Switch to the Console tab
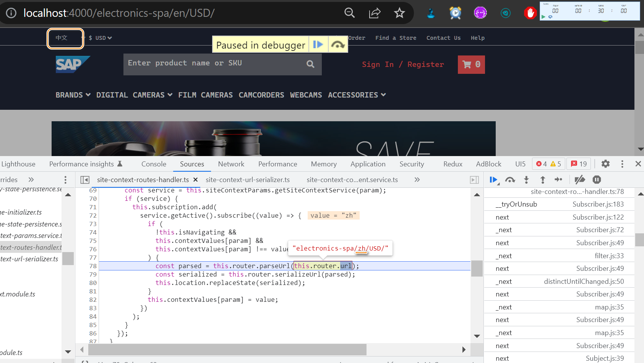The image size is (644, 363). (154, 164)
